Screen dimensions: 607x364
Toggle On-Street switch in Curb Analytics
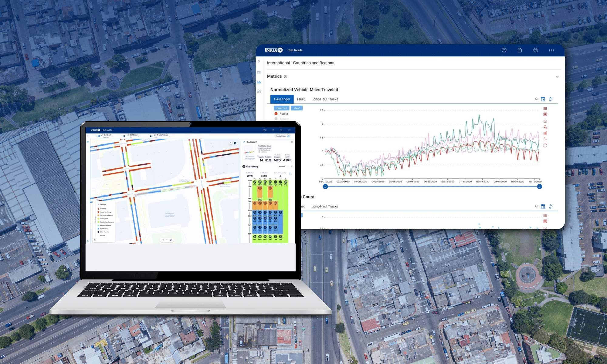coord(99,136)
